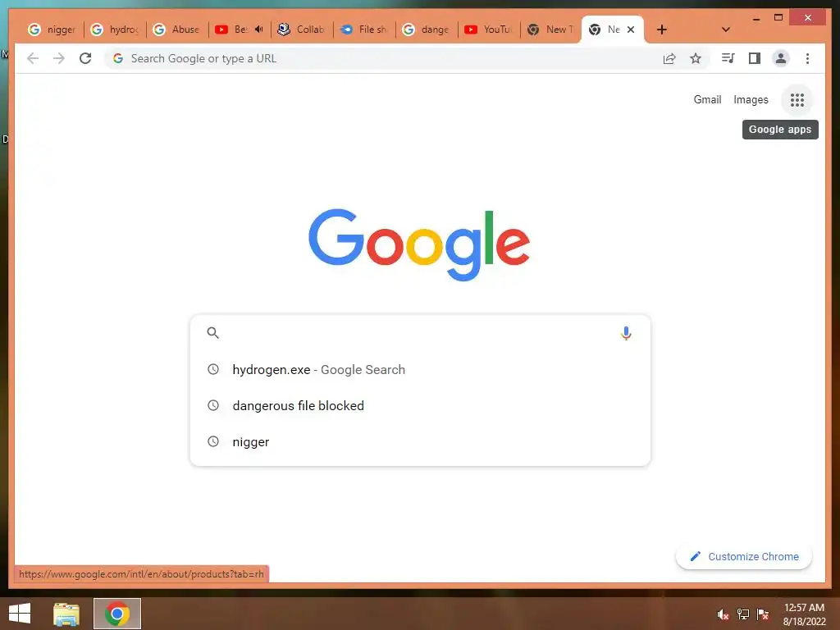Screen dimensions: 840x630
Task: Open Chrome's three-dot menu
Action: coord(807,58)
